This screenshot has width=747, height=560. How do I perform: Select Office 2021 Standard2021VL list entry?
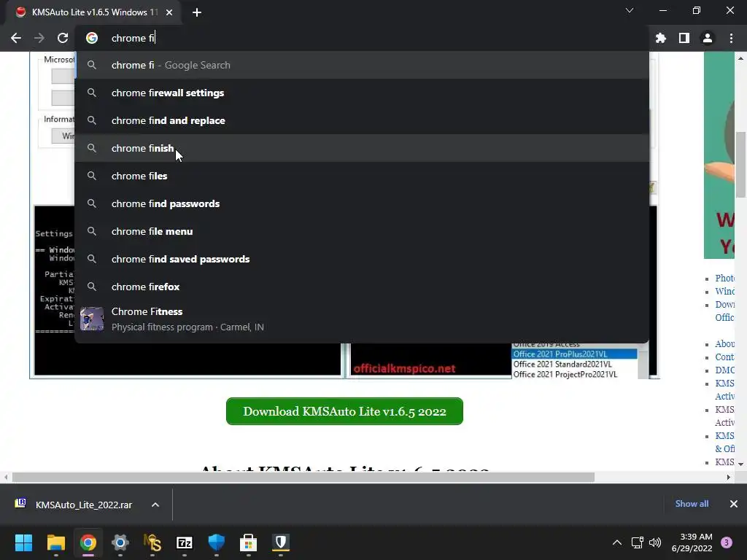click(x=562, y=365)
